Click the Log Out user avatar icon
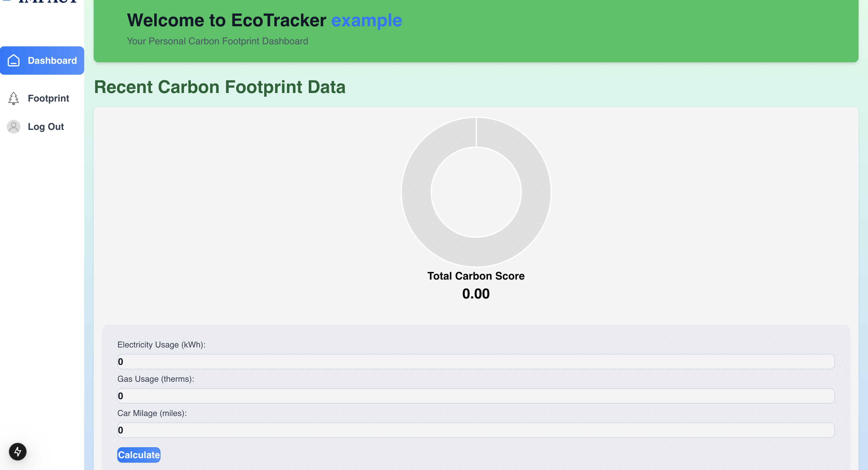Image resolution: width=868 pixels, height=470 pixels. tap(14, 127)
